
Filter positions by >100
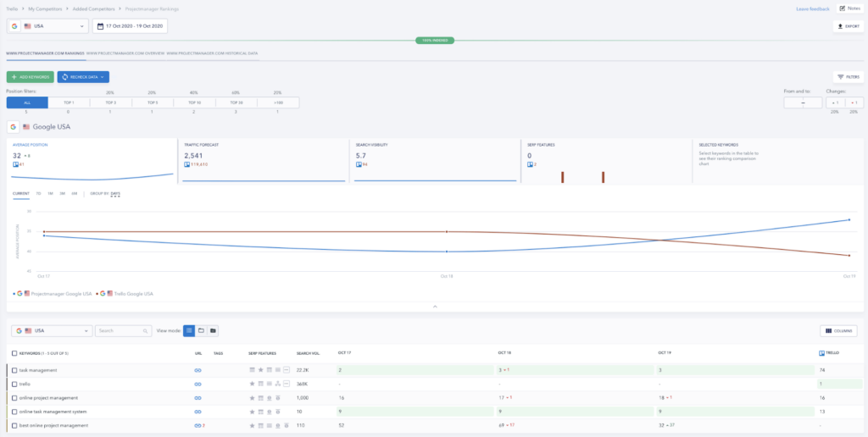(x=278, y=102)
